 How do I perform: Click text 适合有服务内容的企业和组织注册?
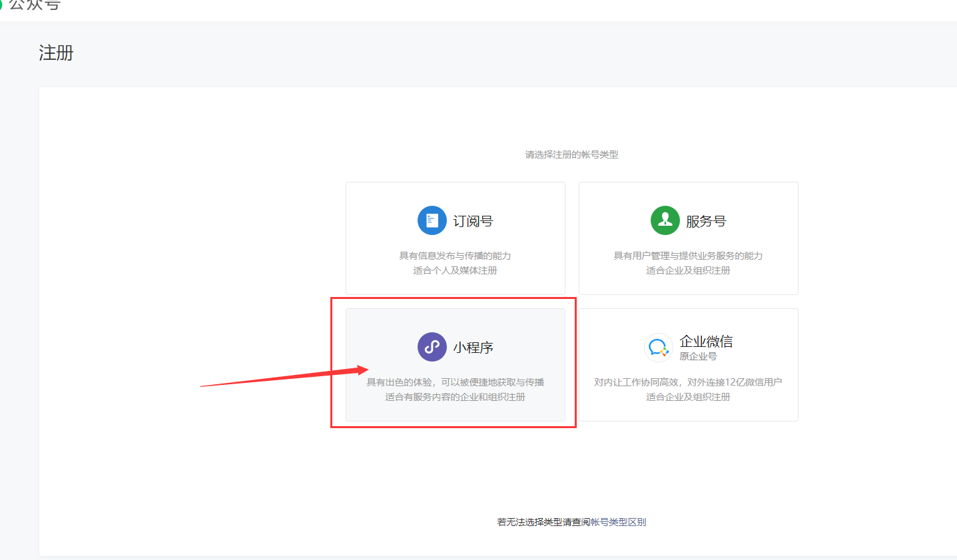click(455, 397)
